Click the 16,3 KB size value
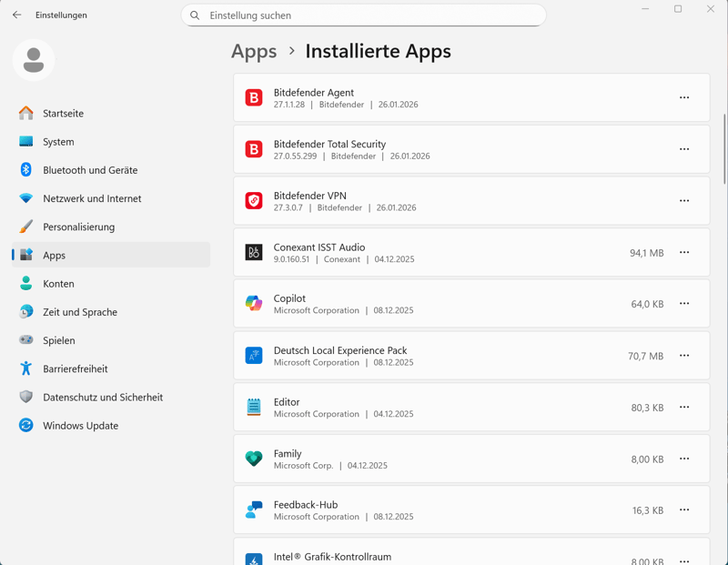This screenshot has width=728, height=565. 648,510
